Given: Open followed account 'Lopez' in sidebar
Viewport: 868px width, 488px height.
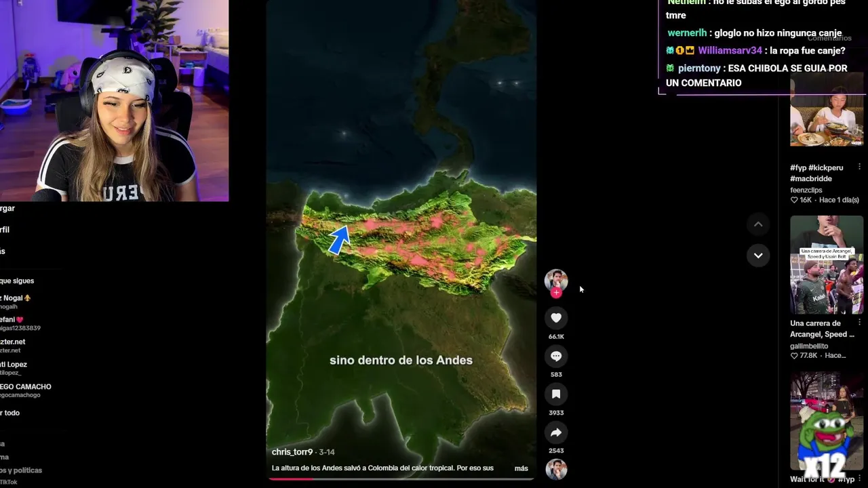Looking at the screenshot, I should [14, 368].
